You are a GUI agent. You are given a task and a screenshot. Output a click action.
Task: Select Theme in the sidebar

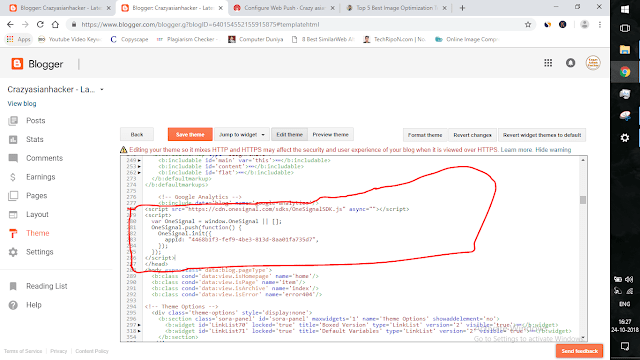click(x=38, y=233)
